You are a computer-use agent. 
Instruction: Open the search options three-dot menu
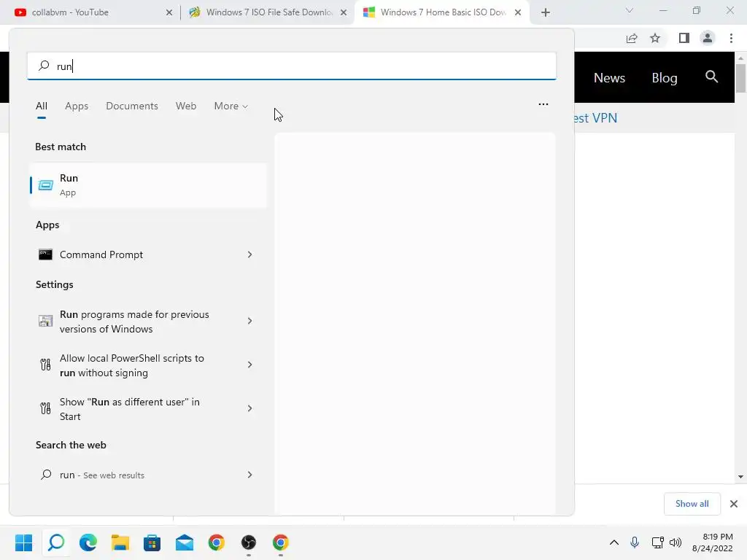coord(543,104)
